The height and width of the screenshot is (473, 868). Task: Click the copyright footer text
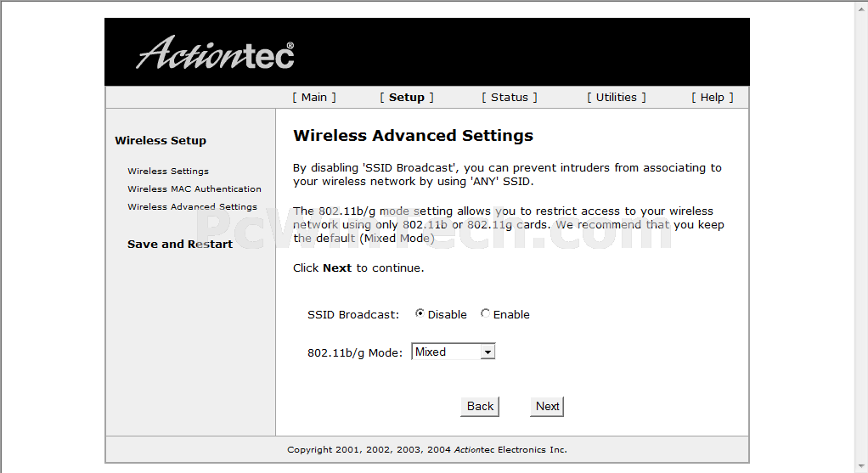tap(427, 450)
